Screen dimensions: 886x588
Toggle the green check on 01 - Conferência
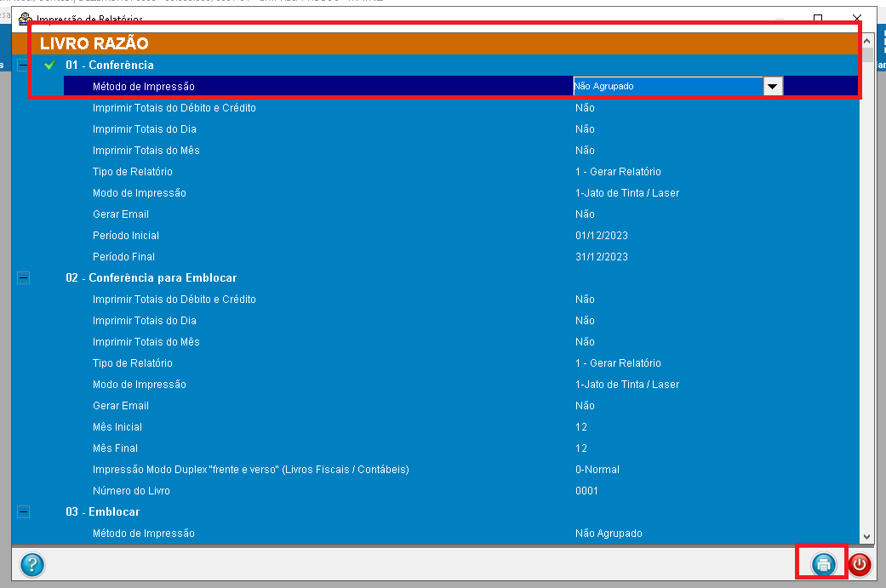tap(49, 65)
